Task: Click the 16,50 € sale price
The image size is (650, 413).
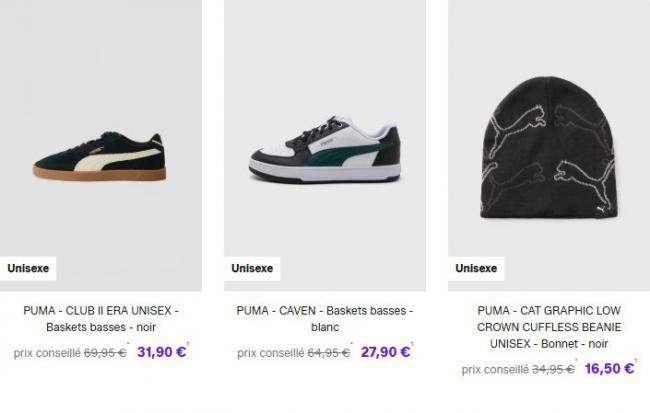Action: pos(609,369)
